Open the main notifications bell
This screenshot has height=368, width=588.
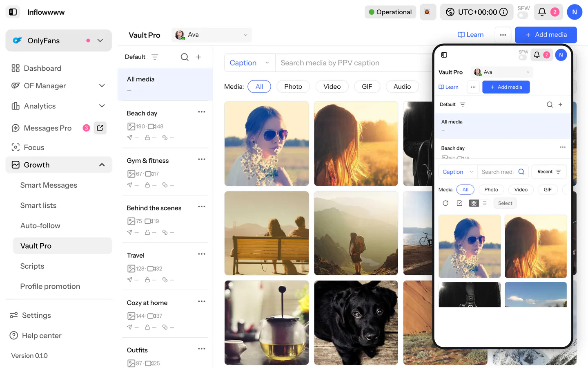542,12
